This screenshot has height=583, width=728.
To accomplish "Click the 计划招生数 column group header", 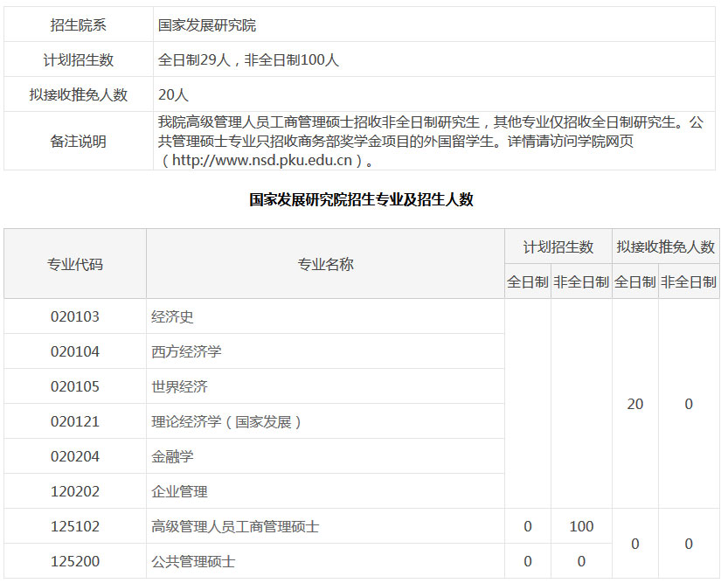I will point(558,247).
